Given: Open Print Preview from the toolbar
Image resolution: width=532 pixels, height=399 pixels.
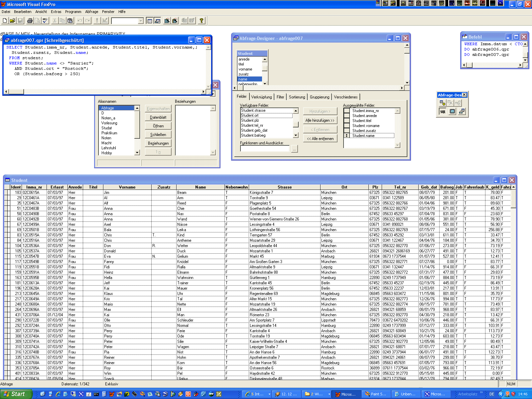Looking at the screenshot, I should click(38, 21).
